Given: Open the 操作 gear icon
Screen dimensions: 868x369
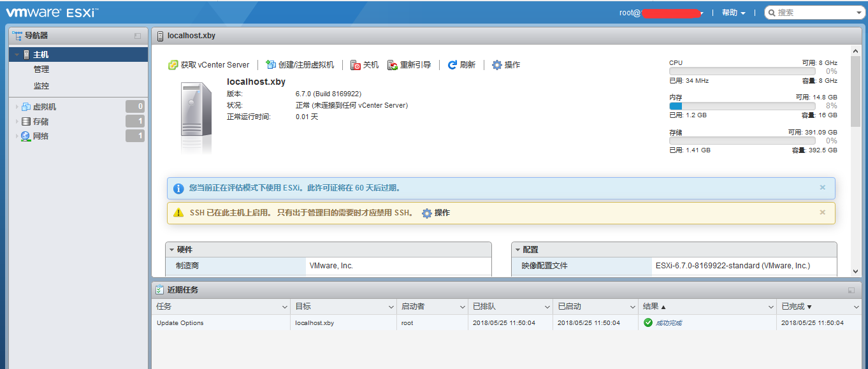Looking at the screenshot, I should coord(496,64).
